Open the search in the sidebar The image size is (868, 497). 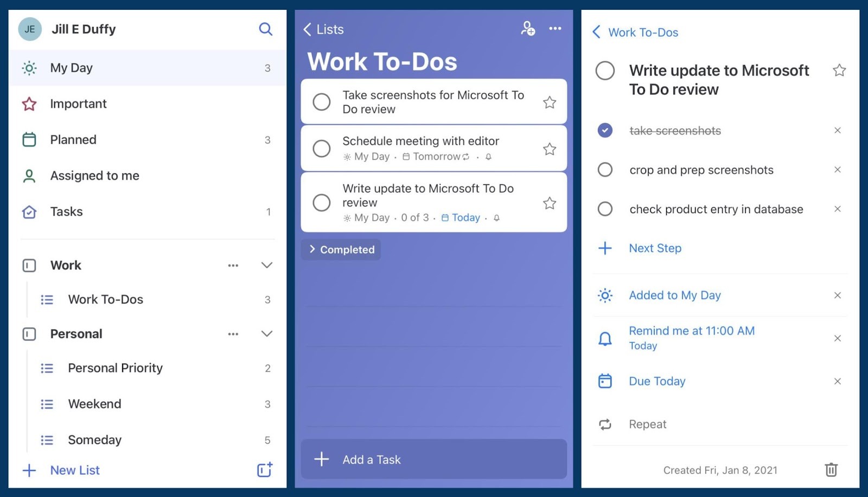265,29
